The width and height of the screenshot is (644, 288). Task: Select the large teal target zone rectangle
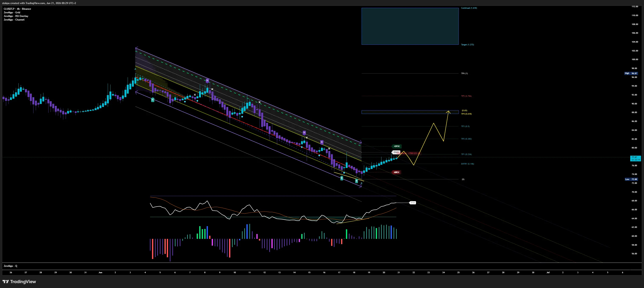tap(410, 26)
